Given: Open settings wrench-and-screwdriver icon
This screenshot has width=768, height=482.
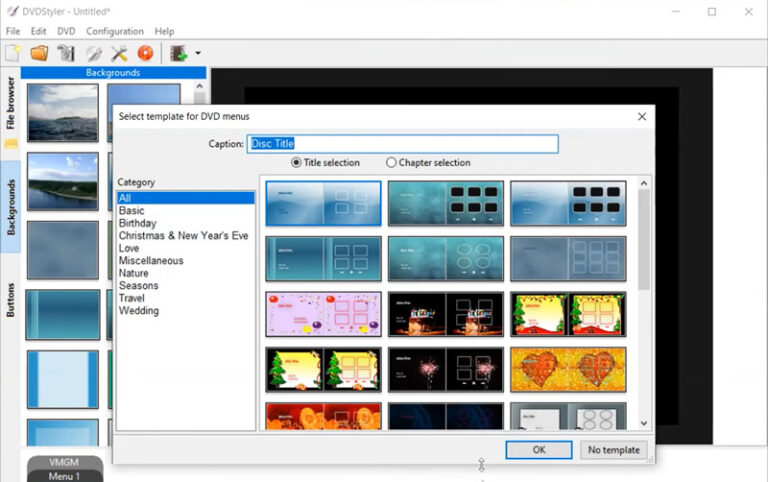Looking at the screenshot, I should (x=119, y=53).
